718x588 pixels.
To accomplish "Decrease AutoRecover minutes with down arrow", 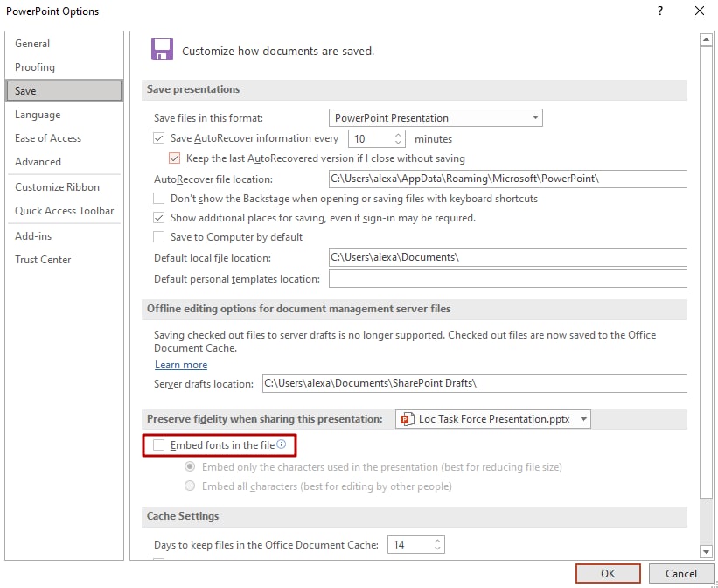I will tap(398, 143).
